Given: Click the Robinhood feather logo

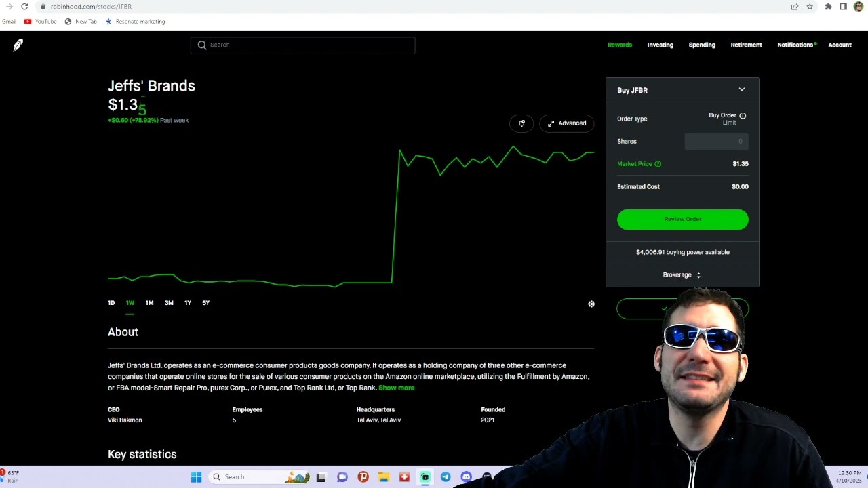Looking at the screenshot, I should 18,45.
